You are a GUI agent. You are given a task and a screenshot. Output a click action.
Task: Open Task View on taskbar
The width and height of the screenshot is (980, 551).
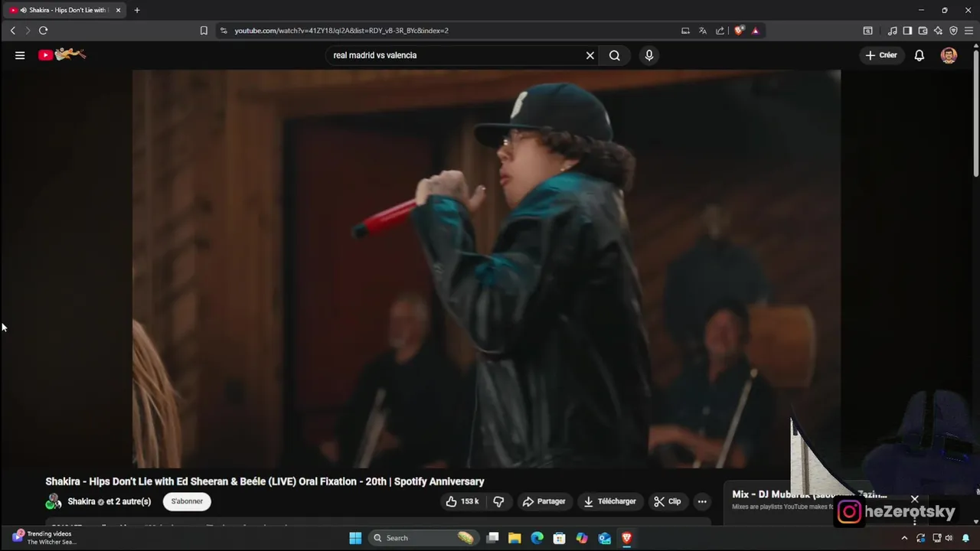(x=493, y=538)
